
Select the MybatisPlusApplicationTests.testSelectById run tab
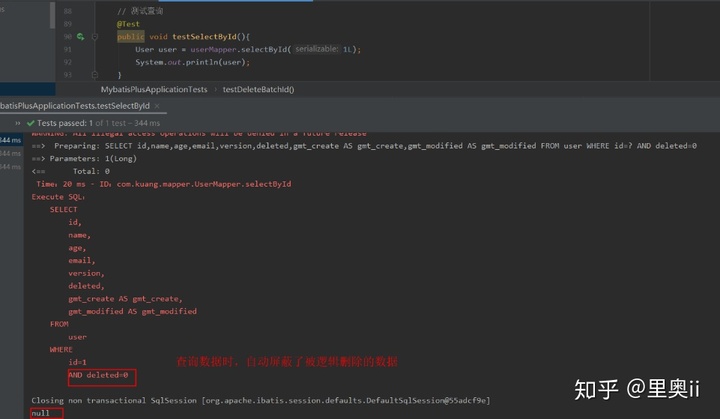pos(75,106)
